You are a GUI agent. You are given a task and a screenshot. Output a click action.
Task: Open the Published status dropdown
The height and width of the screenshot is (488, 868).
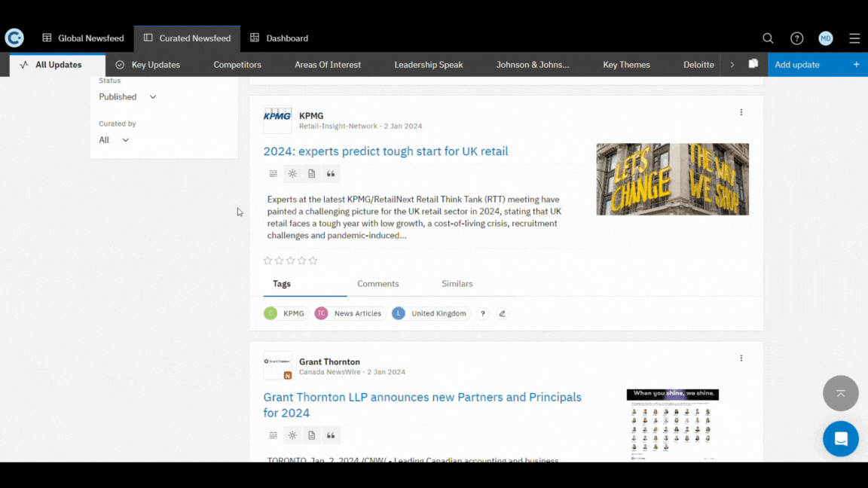click(128, 97)
